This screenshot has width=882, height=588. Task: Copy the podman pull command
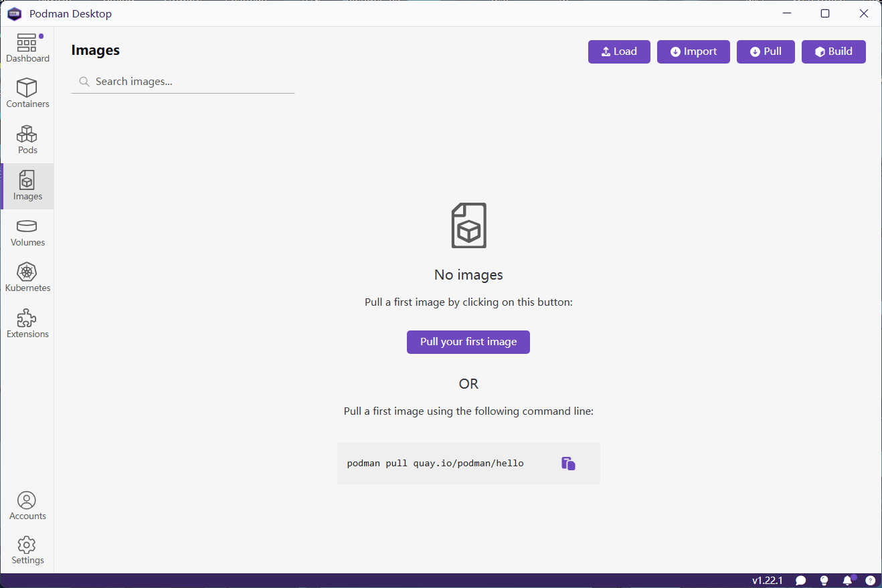coord(568,464)
